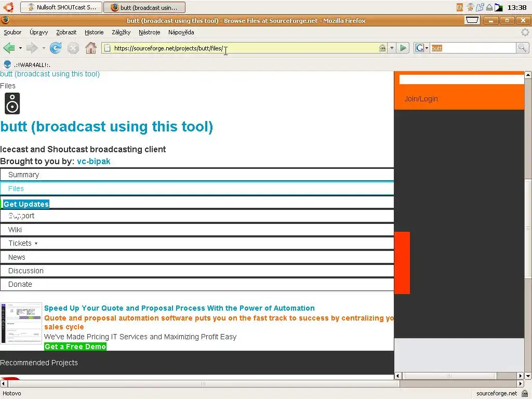532x399 pixels.
Task: Click sourceforge.net in the status bar
Action: point(496,393)
